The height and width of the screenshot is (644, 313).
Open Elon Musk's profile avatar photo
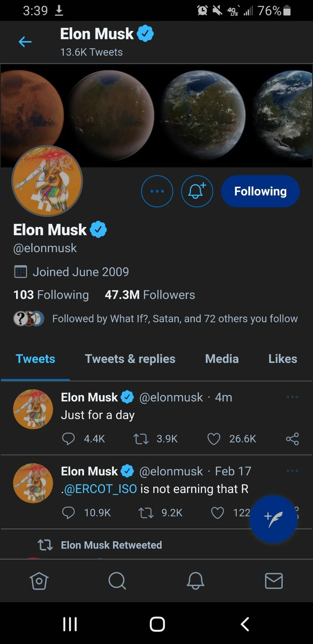click(x=47, y=181)
